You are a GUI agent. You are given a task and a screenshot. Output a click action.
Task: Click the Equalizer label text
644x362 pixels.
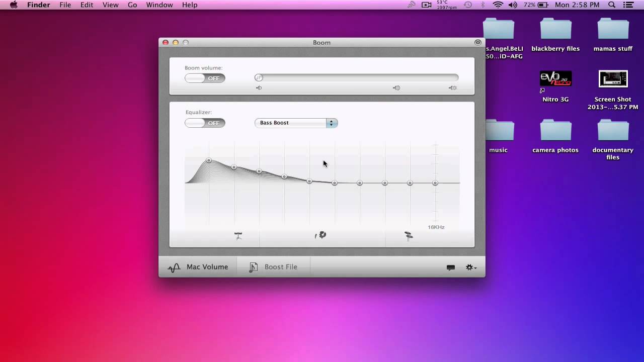click(199, 112)
